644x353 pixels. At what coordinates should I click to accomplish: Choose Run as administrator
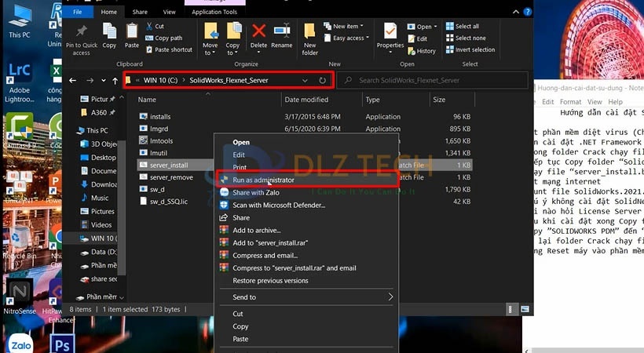click(x=307, y=180)
